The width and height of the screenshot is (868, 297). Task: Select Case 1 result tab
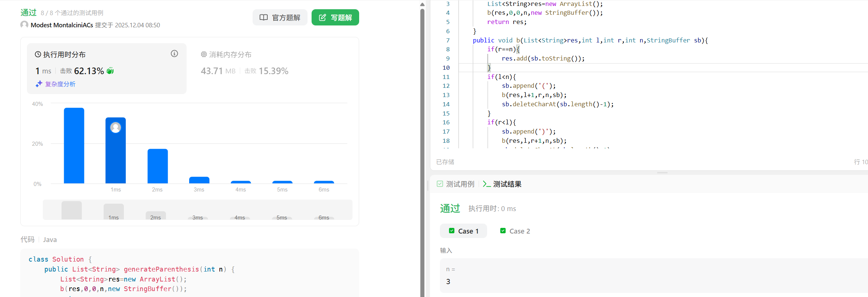tap(463, 231)
